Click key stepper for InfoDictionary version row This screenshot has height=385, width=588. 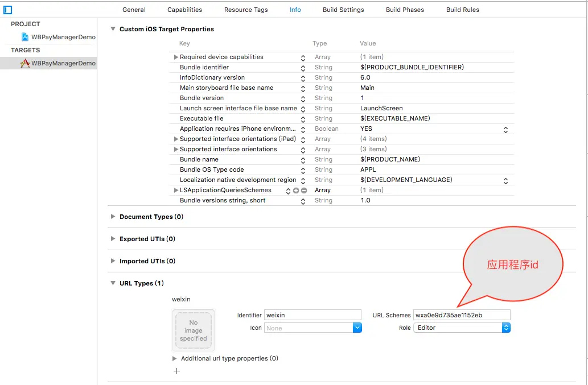303,78
